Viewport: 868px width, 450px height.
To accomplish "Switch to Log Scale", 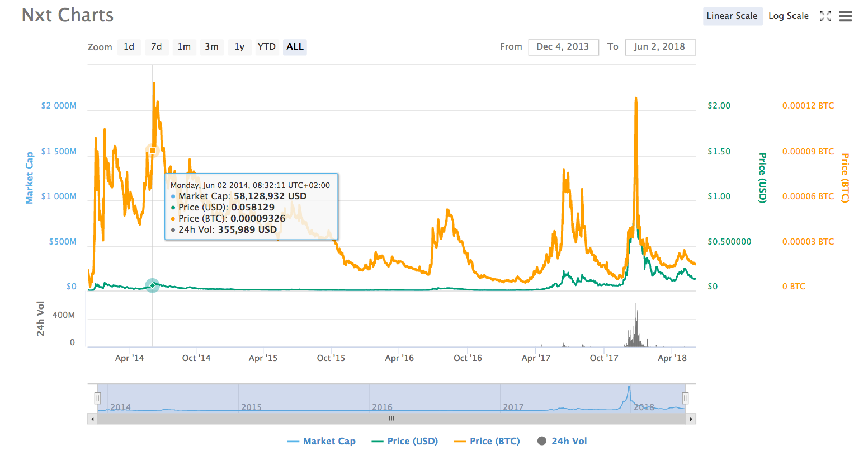I will click(x=789, y=16).
